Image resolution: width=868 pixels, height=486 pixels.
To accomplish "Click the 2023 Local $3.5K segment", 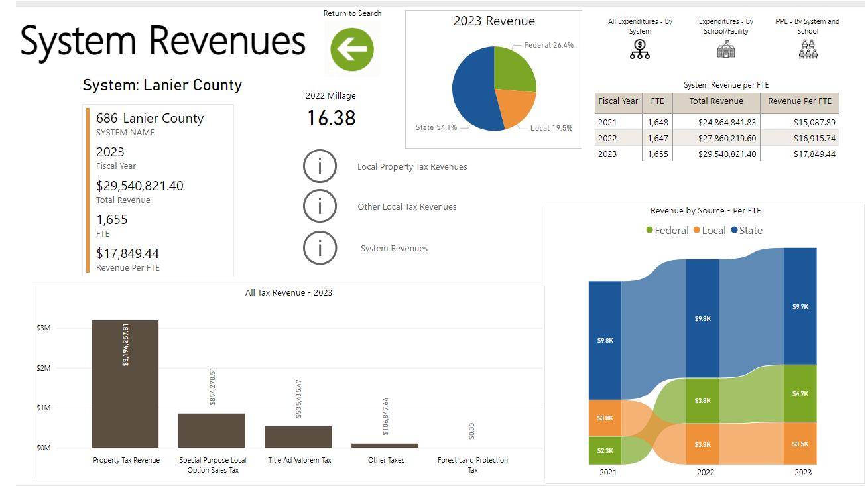I will pos(800,444).
